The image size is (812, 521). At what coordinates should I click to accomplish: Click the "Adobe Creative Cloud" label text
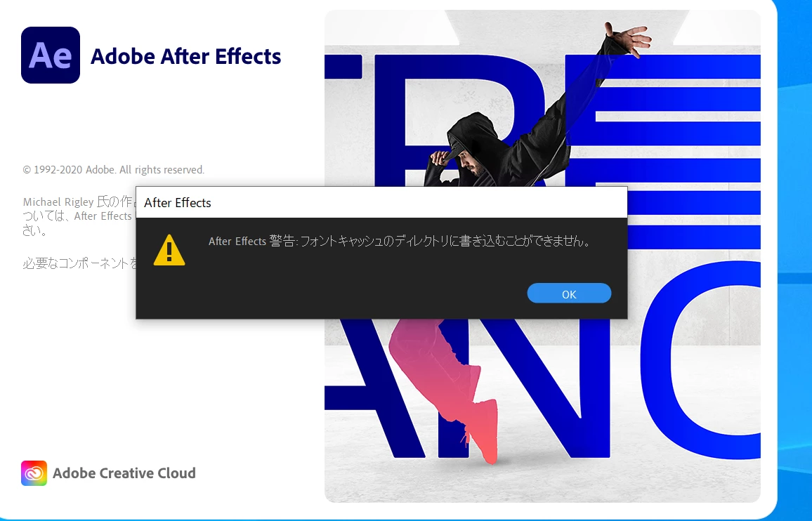click(124, 473)
